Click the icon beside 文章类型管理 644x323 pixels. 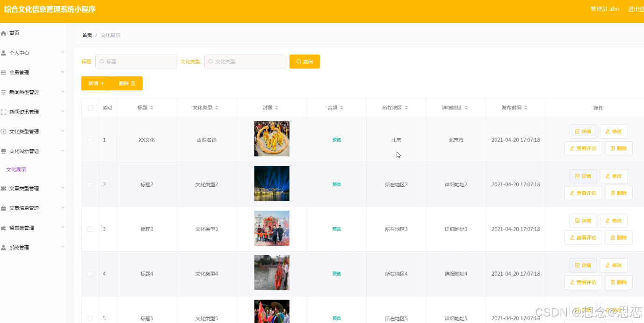(x=4, y=189)
